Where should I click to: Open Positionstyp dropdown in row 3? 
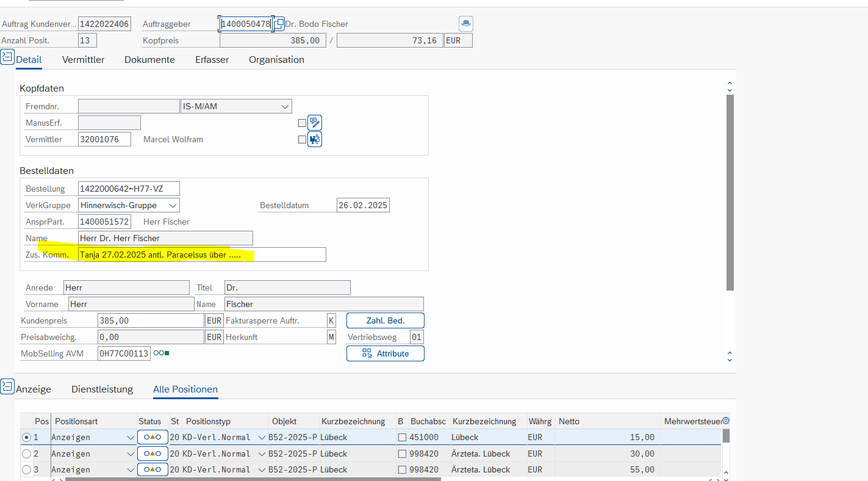click(262, 469)
